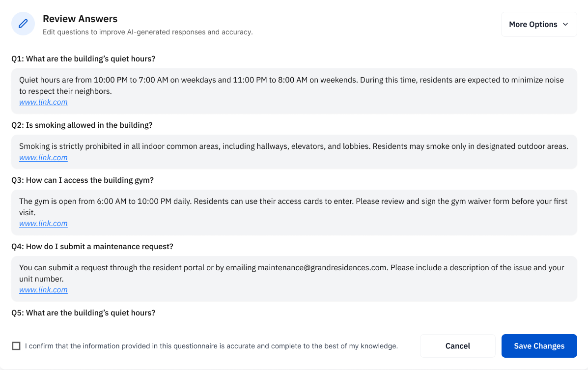The width and height of the screenshot is (588, 370).
Task: Click into the Q3 gym access answer text
Action: [293, 206]
